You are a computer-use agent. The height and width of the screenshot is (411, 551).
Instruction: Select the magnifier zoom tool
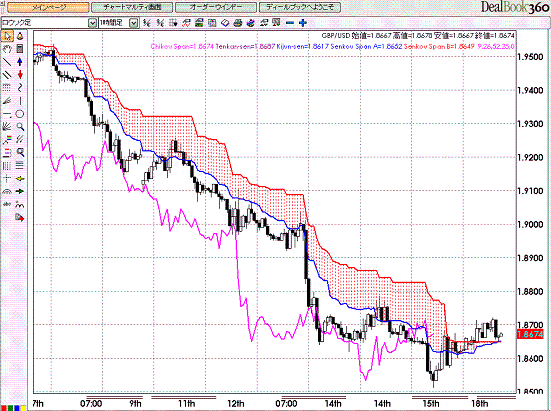(20, 127)
